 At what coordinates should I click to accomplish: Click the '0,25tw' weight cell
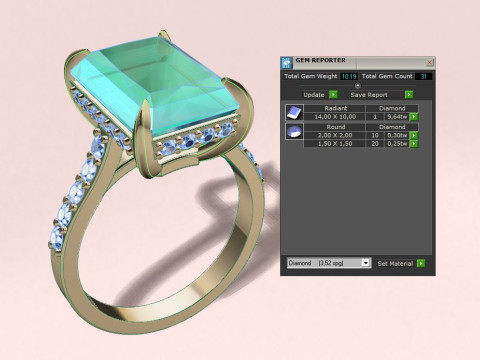(x=397, y=144)
